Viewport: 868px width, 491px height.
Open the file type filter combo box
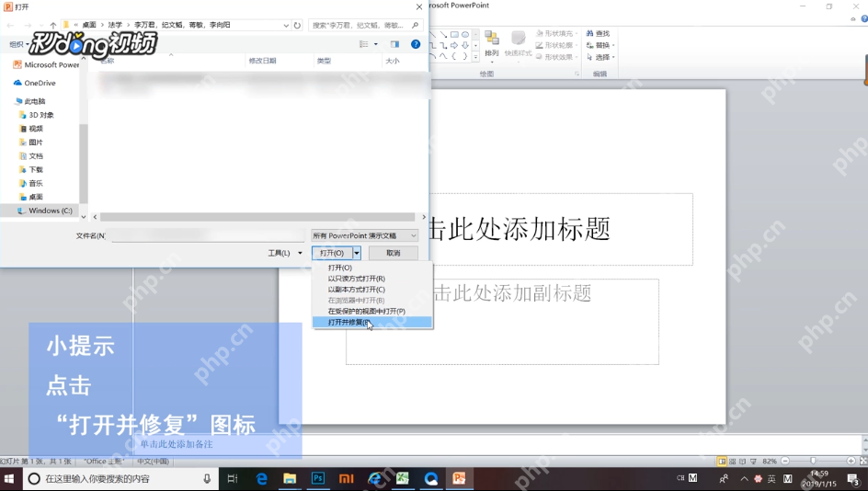click(364, 235)
